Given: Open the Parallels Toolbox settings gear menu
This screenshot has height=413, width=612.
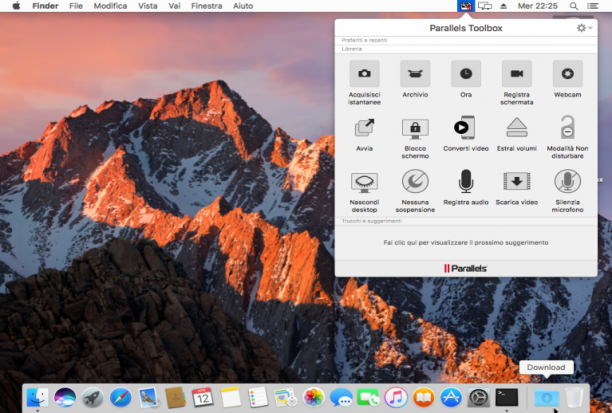Looking at the screenshot, I should click(x=584, y=28).
